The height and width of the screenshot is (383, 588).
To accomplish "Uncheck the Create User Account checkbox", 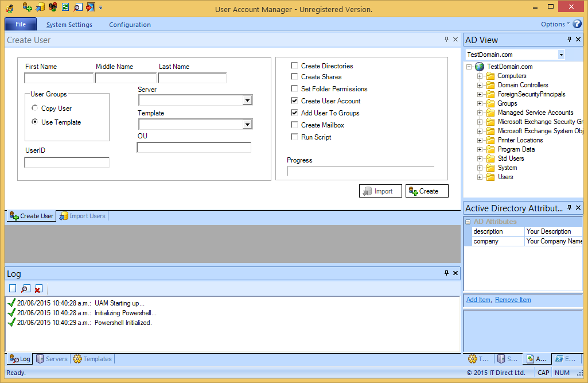I will tap(294, 101).
